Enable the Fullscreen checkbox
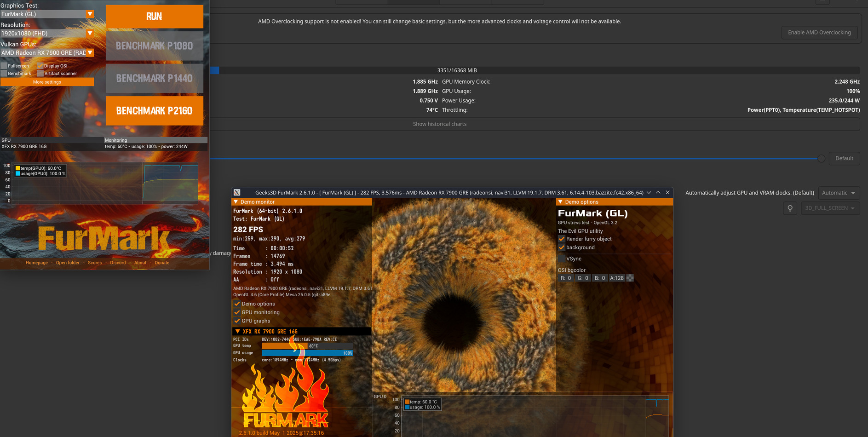Screen dimensions: 868x437 coord(4,66)
